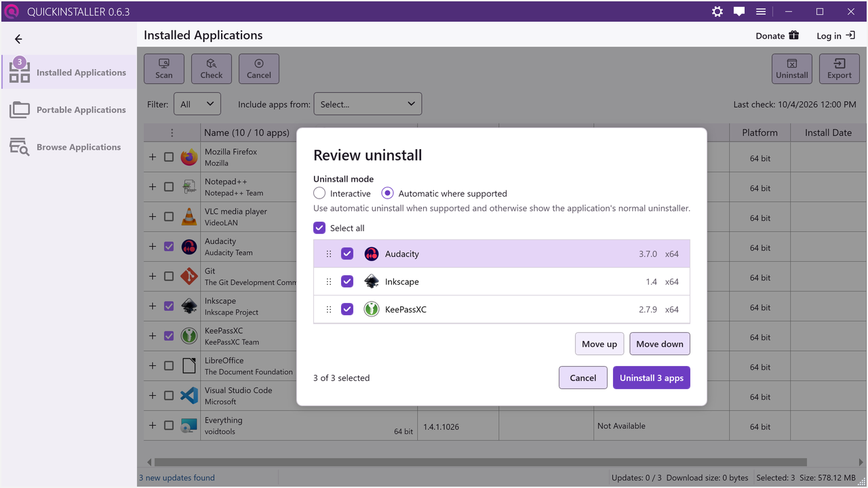
Task: Open the hamburger menu in title bar
Action: (x=761, y=12)
